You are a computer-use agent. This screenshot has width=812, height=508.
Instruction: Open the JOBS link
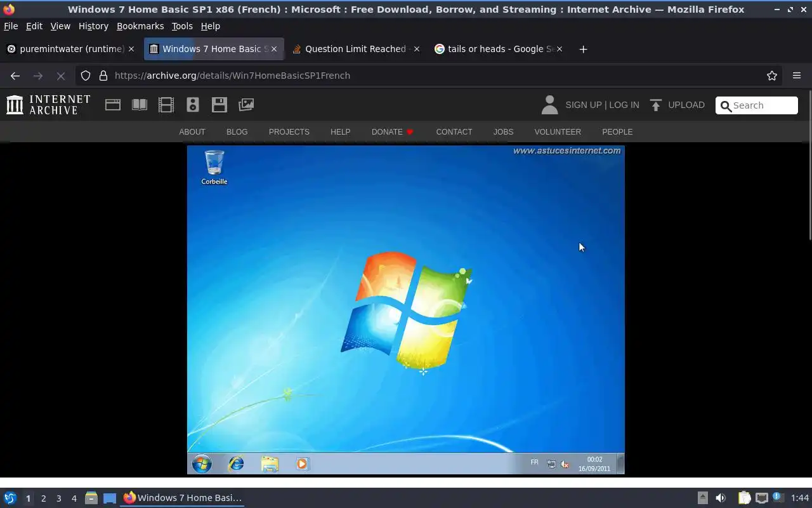pyautogui.click(x=503, y=132)
